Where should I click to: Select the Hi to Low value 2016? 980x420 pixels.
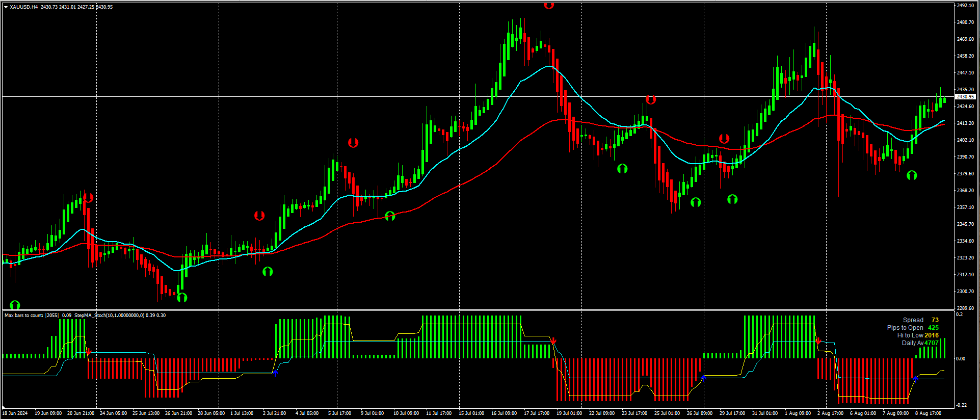[932, 335]
